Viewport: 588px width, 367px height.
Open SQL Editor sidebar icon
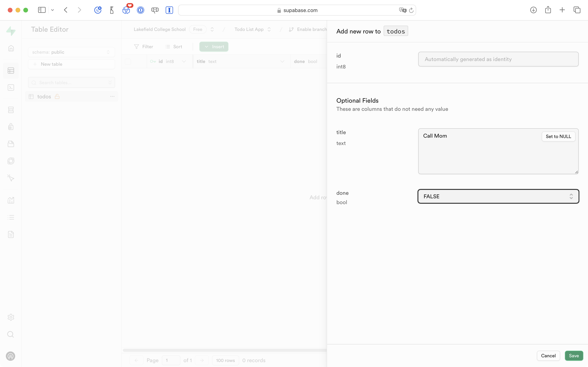11,88
